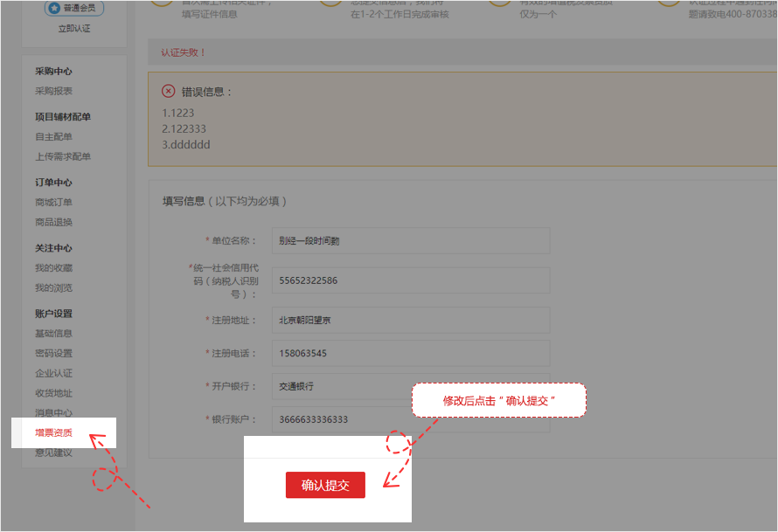This screenshot has width=778, height=532.
Task: Open 收货地址 in the sidebar
Action: (x=54, y=394)
